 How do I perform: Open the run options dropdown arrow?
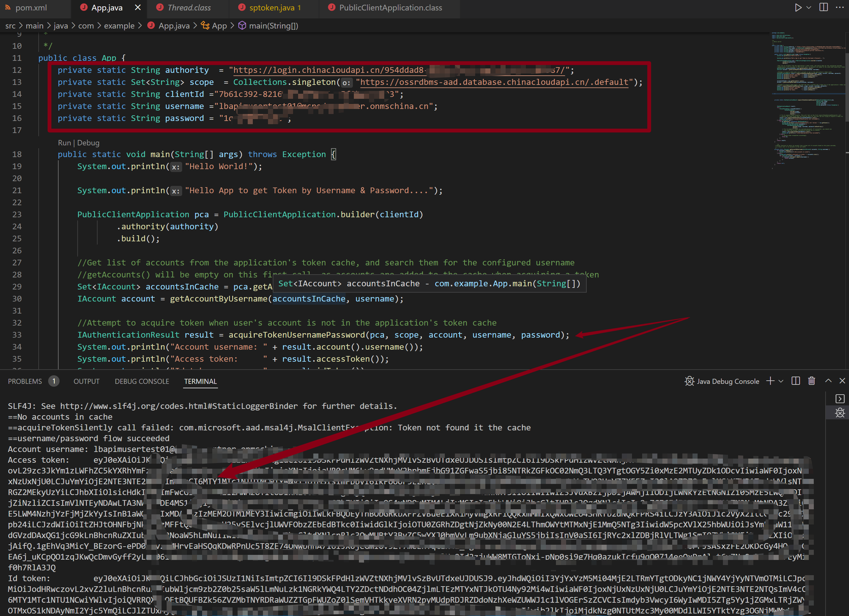[808, 8]
